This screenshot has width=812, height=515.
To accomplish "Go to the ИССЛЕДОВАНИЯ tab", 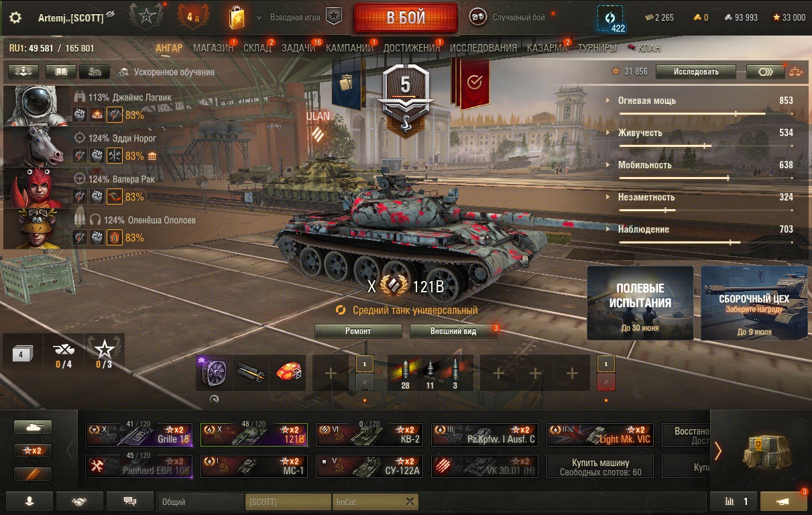I will [483, 48].
